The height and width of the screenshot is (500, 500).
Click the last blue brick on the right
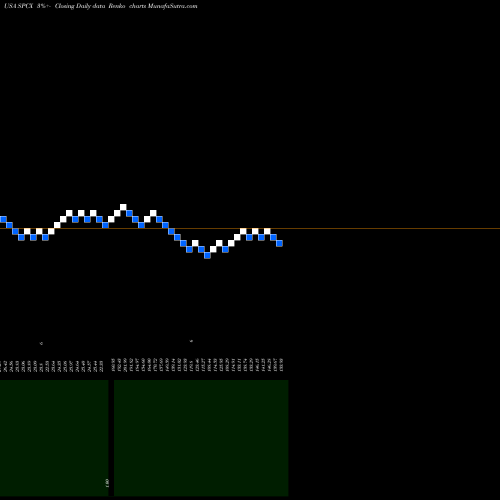click(279, 243)
